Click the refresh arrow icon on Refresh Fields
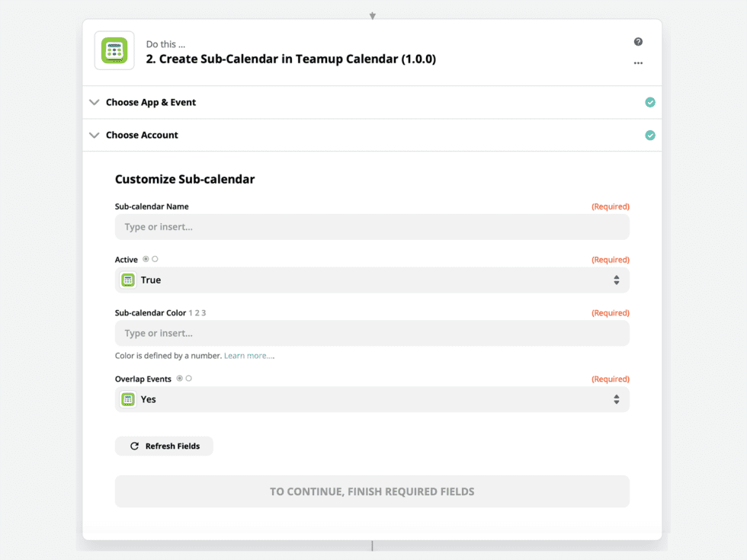The width and height of the screenshot is (747, 560). click(x=133, y=446)
